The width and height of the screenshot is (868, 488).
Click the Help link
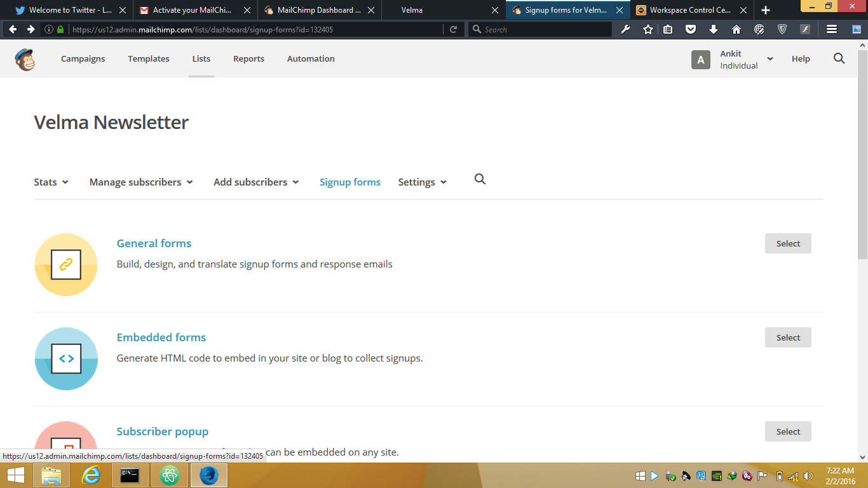801,58
